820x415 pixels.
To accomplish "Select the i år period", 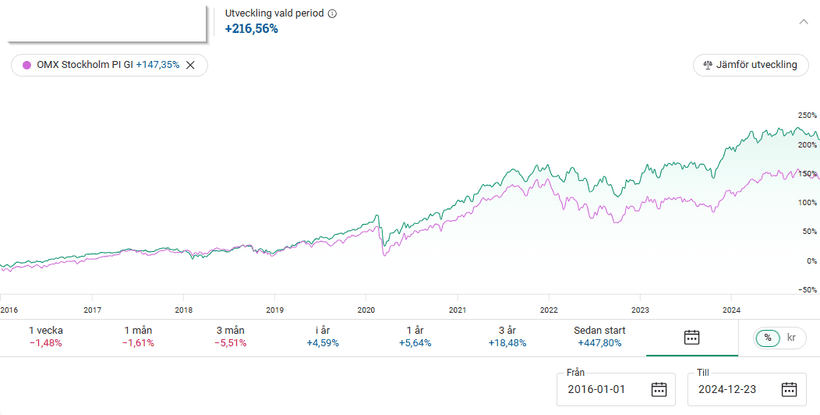I will pos(323,336).
